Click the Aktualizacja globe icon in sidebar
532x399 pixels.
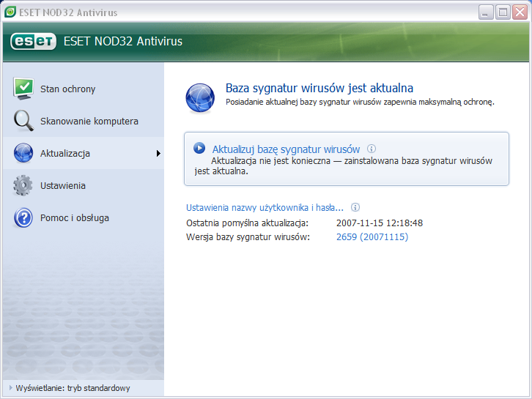click(x=23, y=153)
